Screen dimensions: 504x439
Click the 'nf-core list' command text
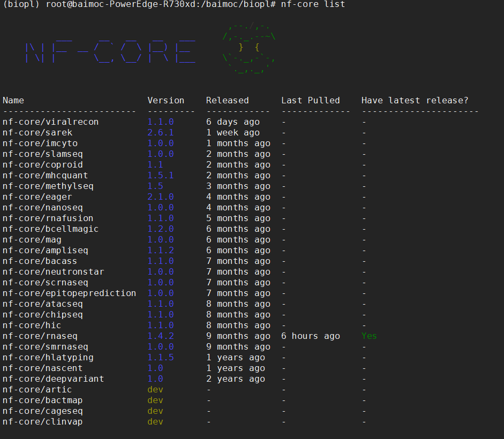pyautogui.click(x=313, y=4)
